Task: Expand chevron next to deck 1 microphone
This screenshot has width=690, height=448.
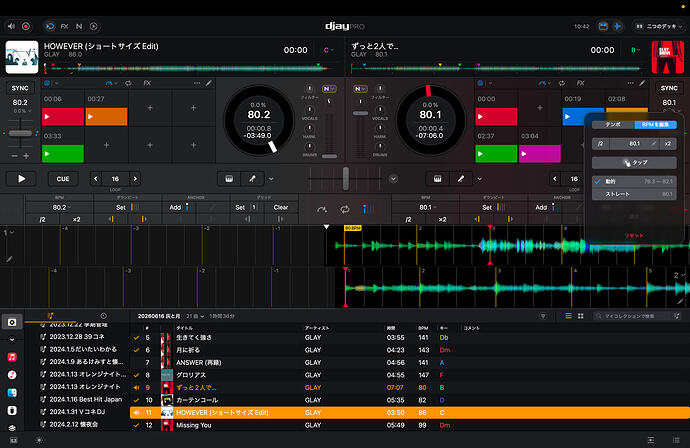Action: [271, 179]
